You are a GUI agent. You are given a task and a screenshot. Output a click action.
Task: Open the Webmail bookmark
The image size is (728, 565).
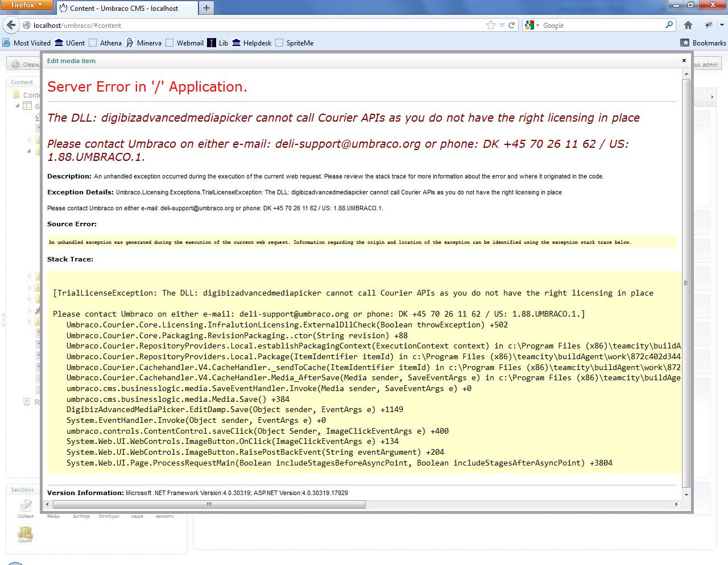tap(184, 43)
